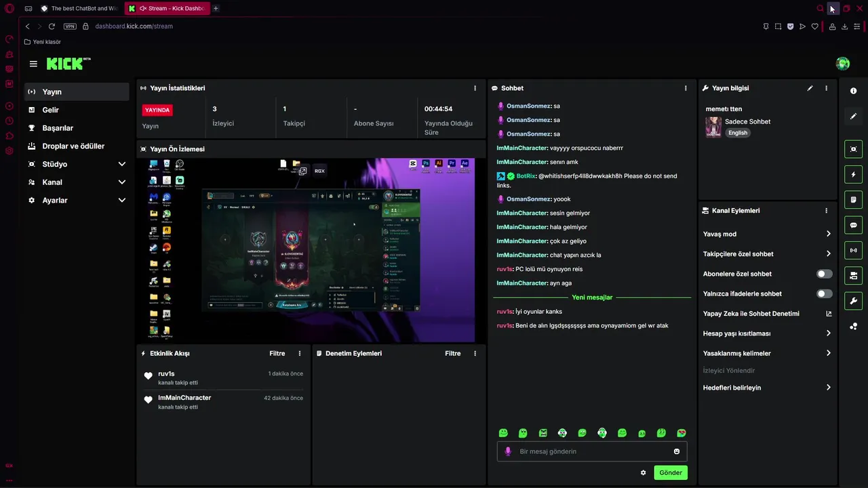Viewport: 868px width, 488px height.
Task: Toggle the document widget icon in right toolbar
Action: pyautogui.click(x=853, y=200)
